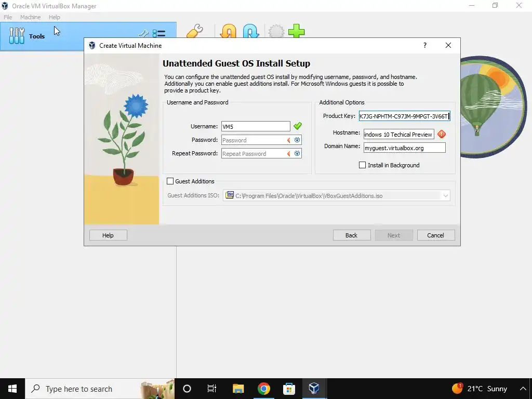Open Task View on the taskbar
The height and width of the screenshot is (399, 532).
(212, 389)
